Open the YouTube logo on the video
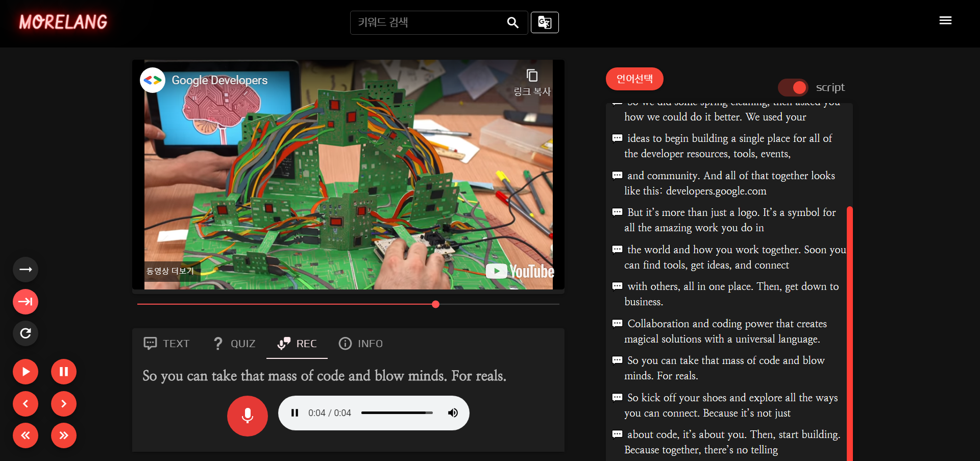Viewport: 980px width, 461px height. click(x=520, y=271)
